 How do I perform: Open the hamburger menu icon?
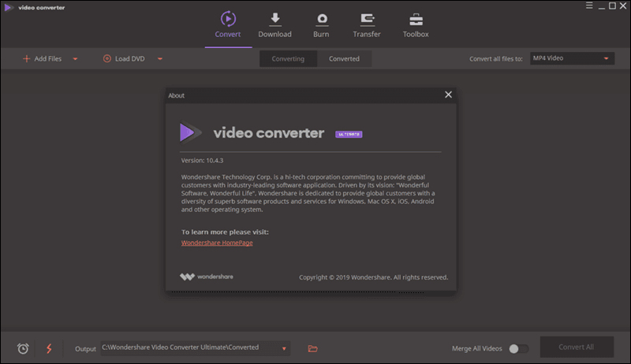click(589, 6)
